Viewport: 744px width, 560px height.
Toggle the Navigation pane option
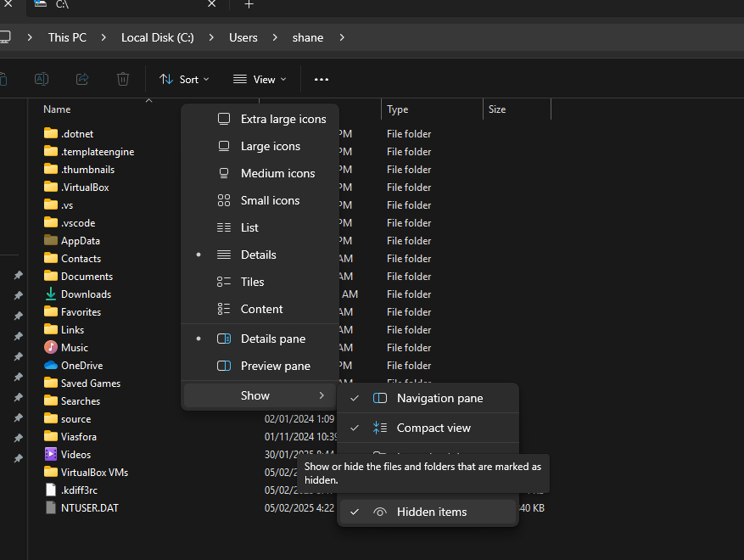(x=428, y=398)
